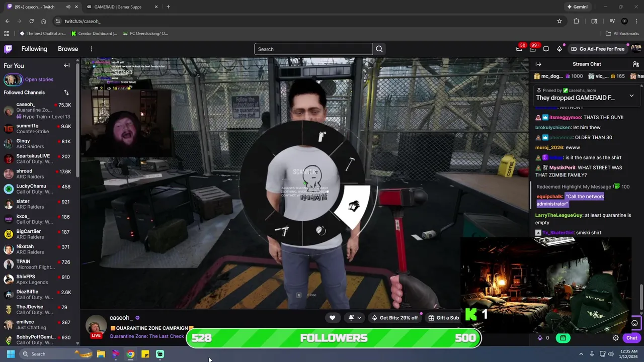The width and height of the screenshot is (644, 362).
Task: Open Windows Start menu
Action: 11,354
